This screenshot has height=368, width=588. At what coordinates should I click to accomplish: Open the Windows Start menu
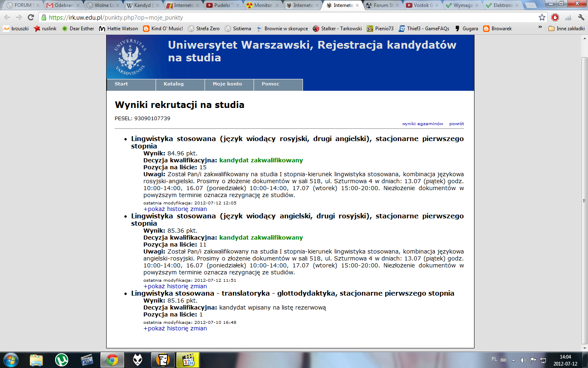point(11,360)
